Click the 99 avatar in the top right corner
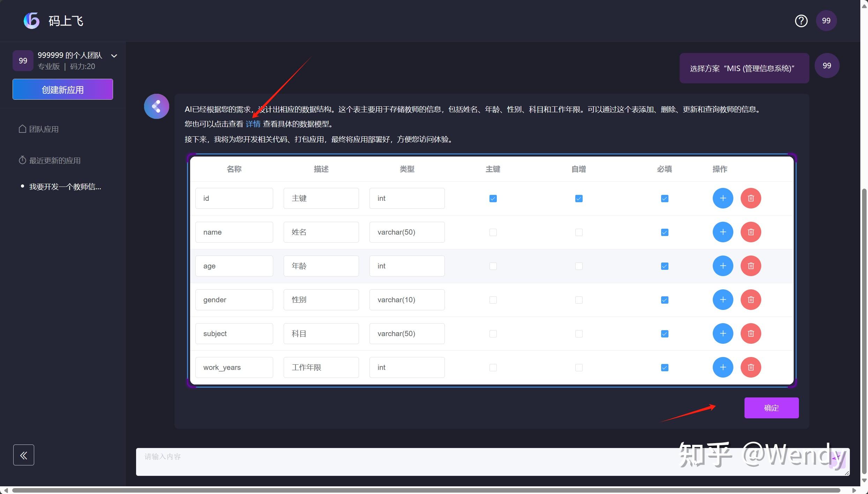 click(826, 20)
